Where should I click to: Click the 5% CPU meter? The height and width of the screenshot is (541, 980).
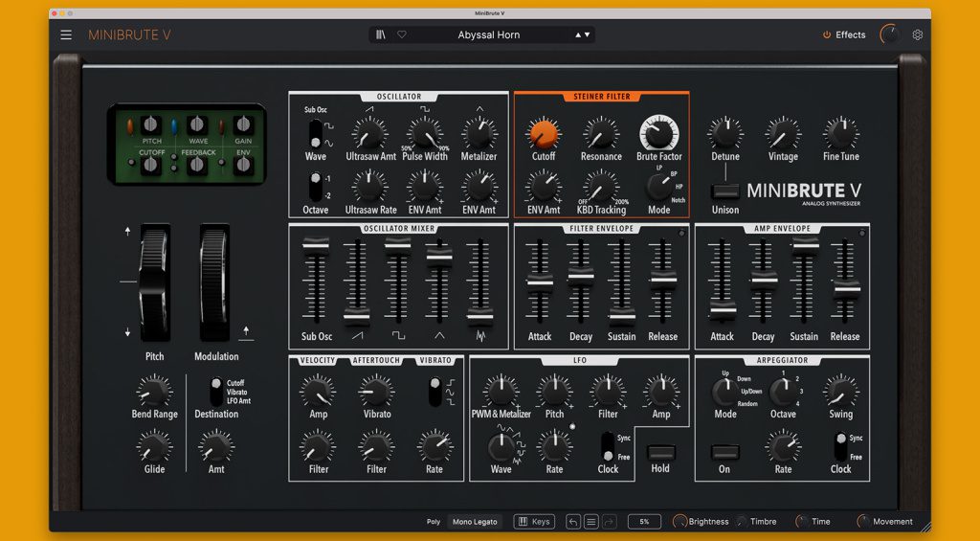tap(644, 522)
